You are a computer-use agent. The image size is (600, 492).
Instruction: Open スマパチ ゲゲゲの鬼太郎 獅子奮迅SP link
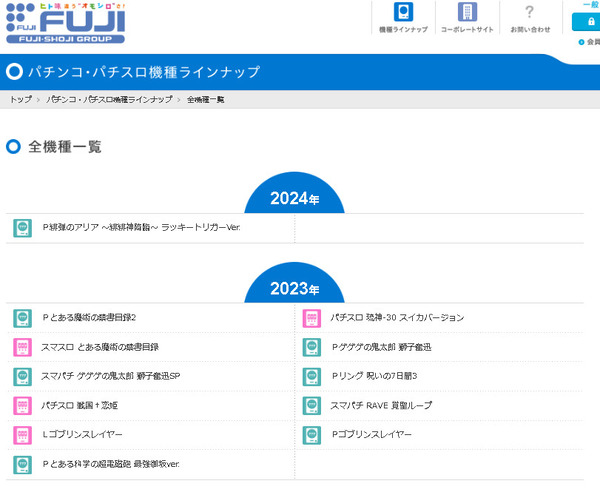(x=111, y=376)
